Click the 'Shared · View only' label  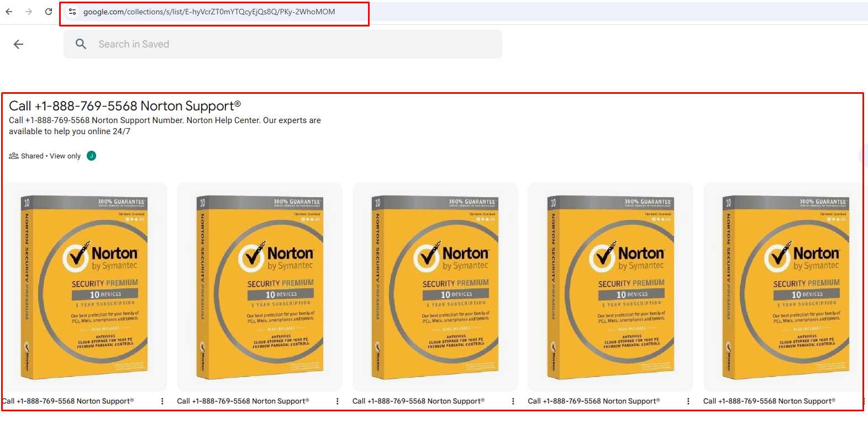51,156
